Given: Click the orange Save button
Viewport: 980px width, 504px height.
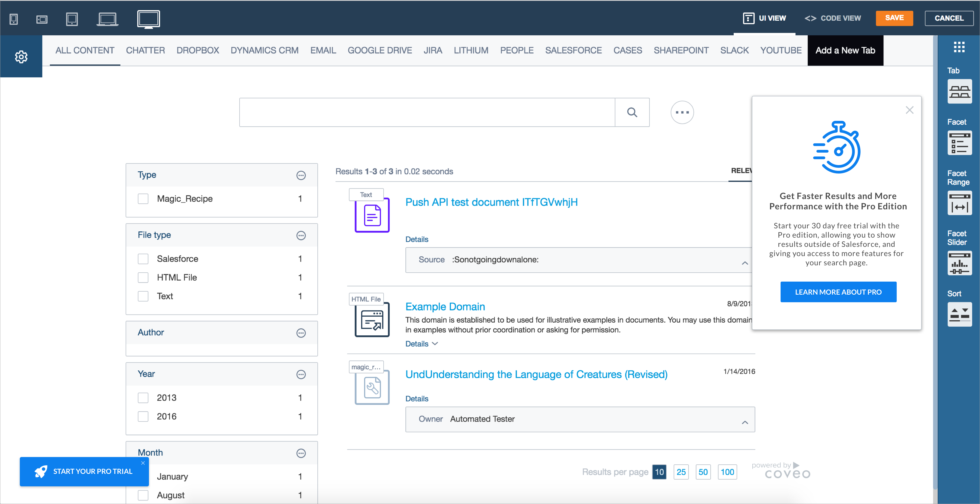Looking at the screenshot, I should (894, 18).
